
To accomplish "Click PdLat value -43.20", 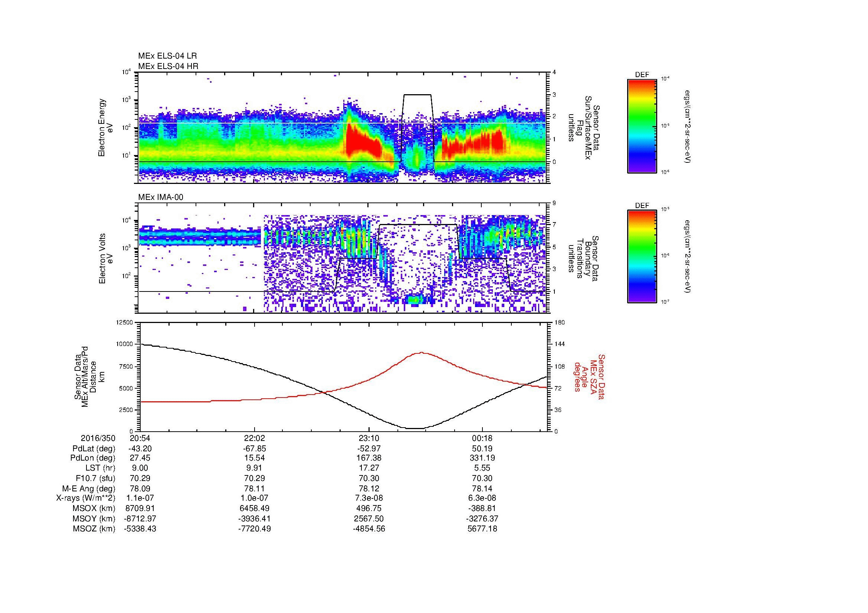I will click(140, 449).
